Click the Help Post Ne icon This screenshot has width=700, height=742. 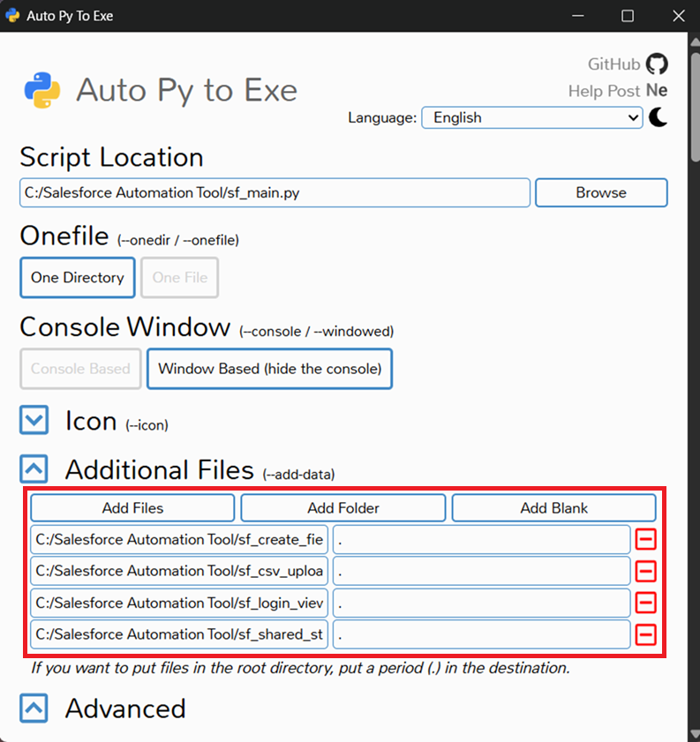[657, 91]
